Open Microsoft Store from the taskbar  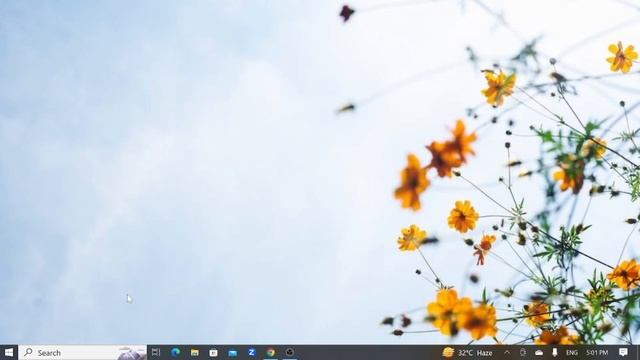(x=213, y=352)
